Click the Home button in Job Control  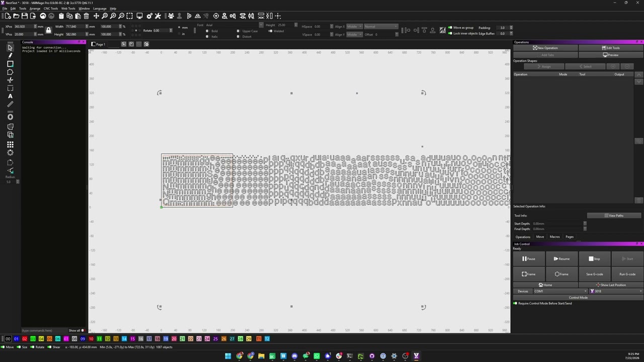click(x=545, y=285)
